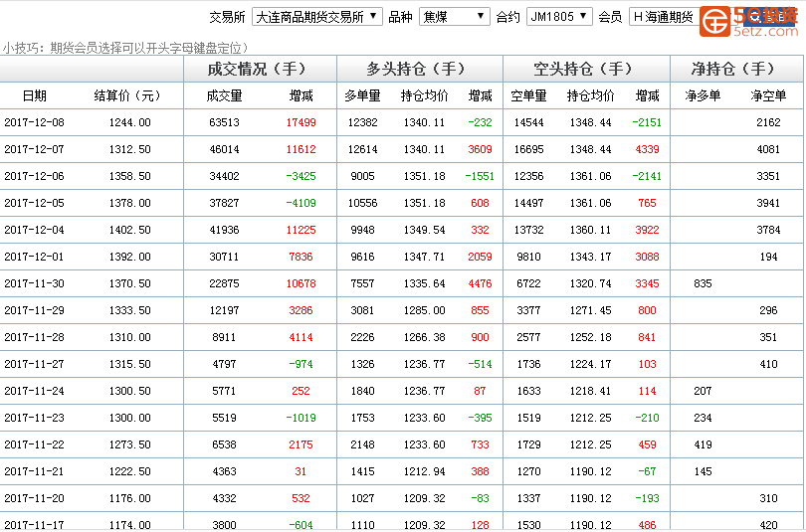Click volume change -1019
This screenshot has width=806, height=532.
(x=303, y=418)
